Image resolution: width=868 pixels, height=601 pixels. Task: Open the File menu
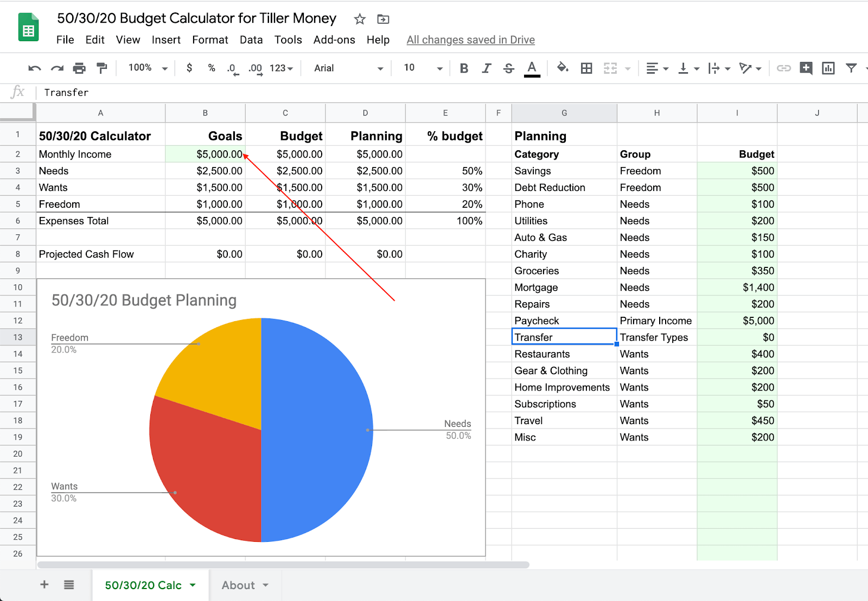[65, 40]
